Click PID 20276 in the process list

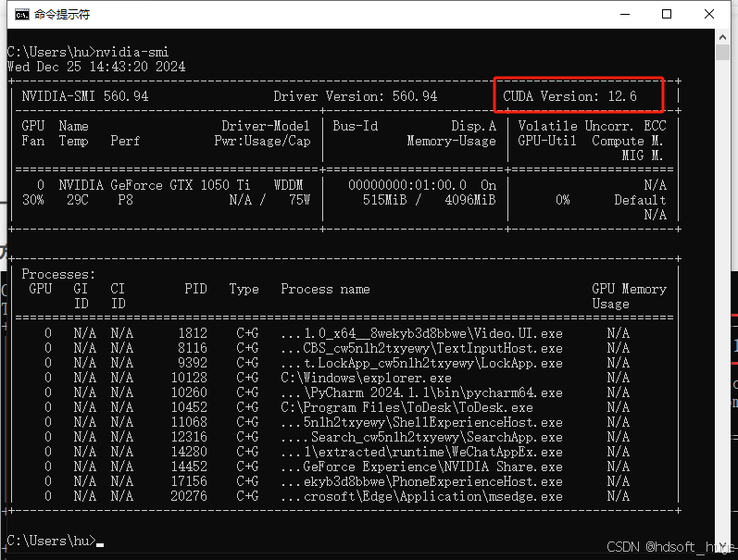[189, 496]
